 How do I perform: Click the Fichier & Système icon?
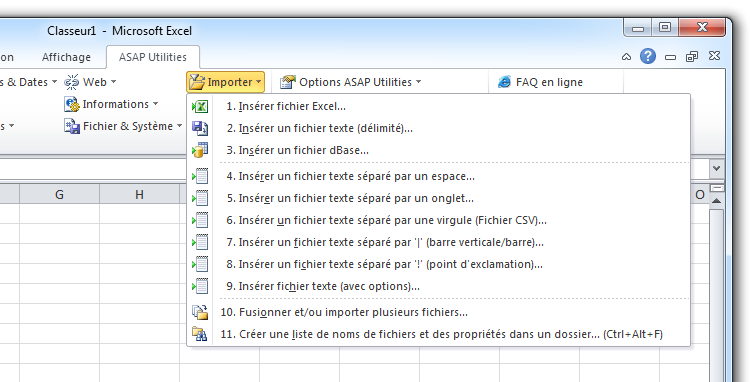pyautogui.click(x=72, y=126)
